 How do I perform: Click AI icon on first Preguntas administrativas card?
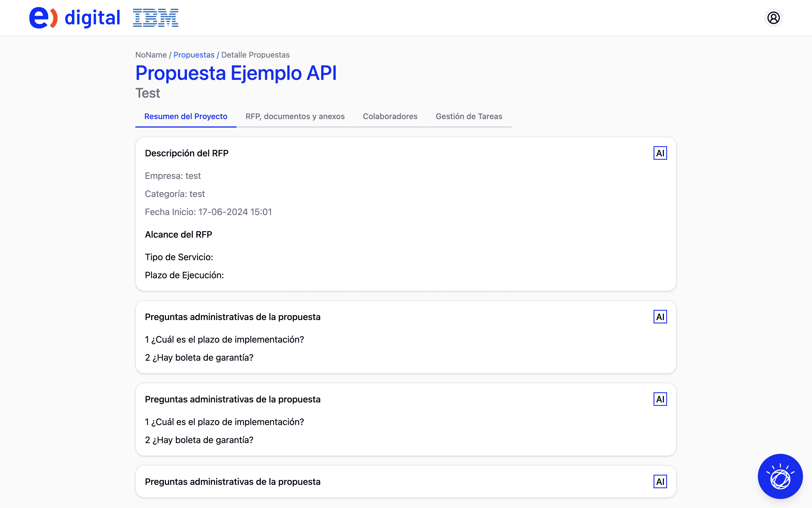click(x=660, y=317)
